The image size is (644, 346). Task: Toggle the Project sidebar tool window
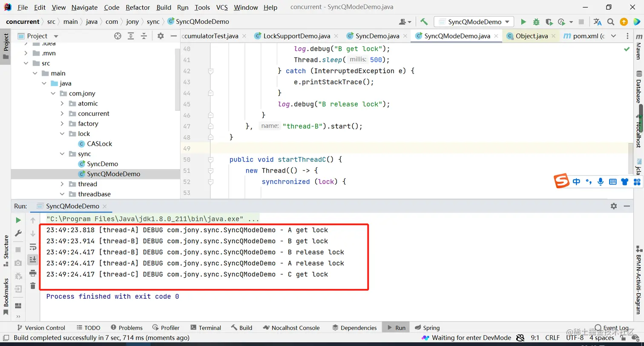6,46
